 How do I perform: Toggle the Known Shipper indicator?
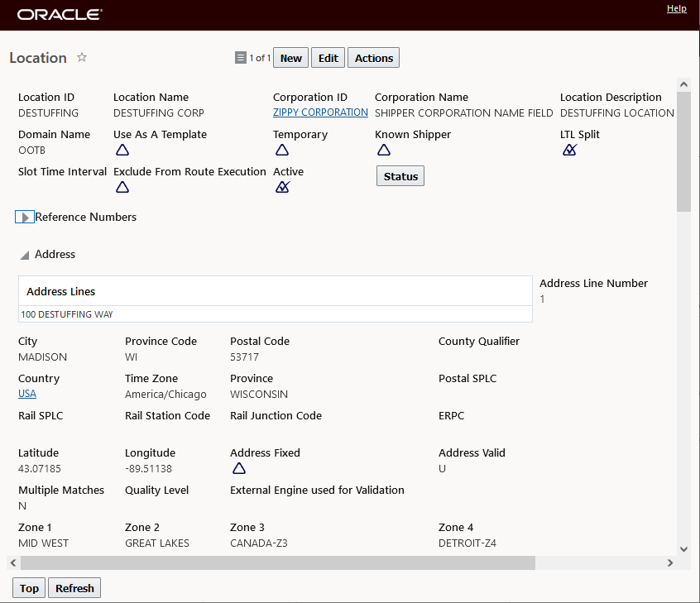tap(384, 150)
